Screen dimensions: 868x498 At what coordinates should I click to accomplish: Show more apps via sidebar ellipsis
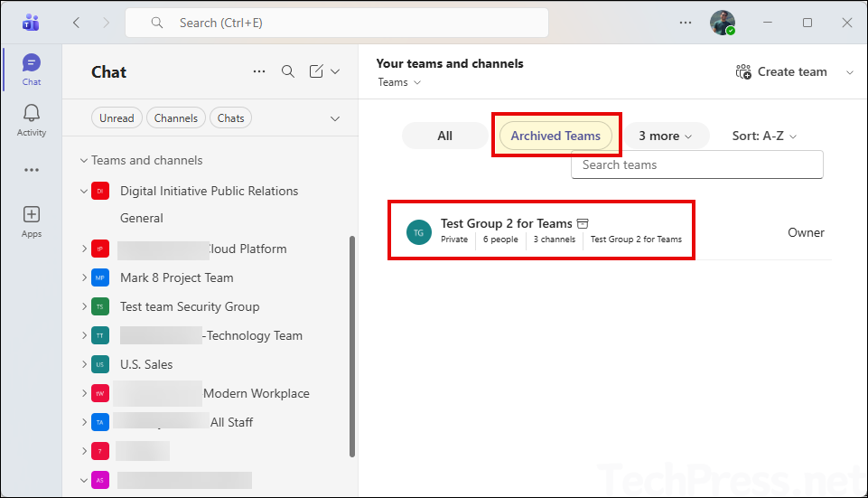31,170
